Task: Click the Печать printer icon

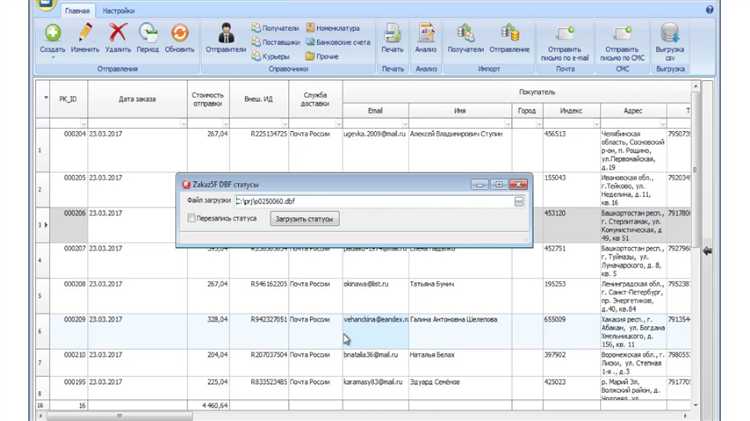Action: coord(392,35)
